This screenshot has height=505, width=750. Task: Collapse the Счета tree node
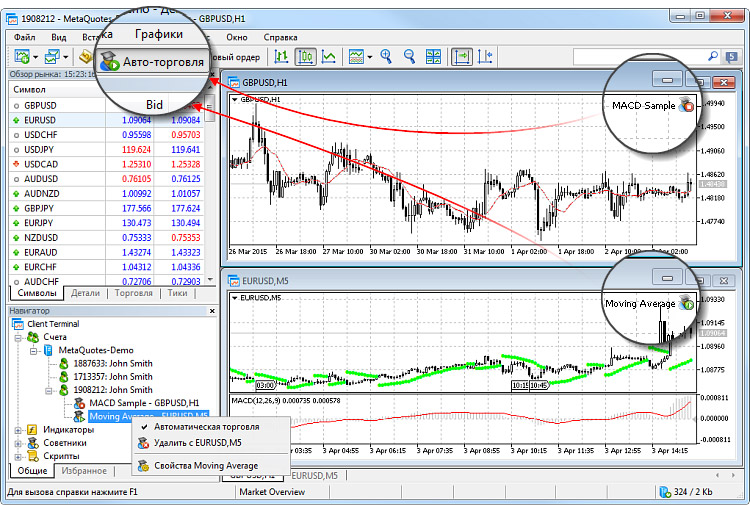pyautogui.click(x=18, y=338)
